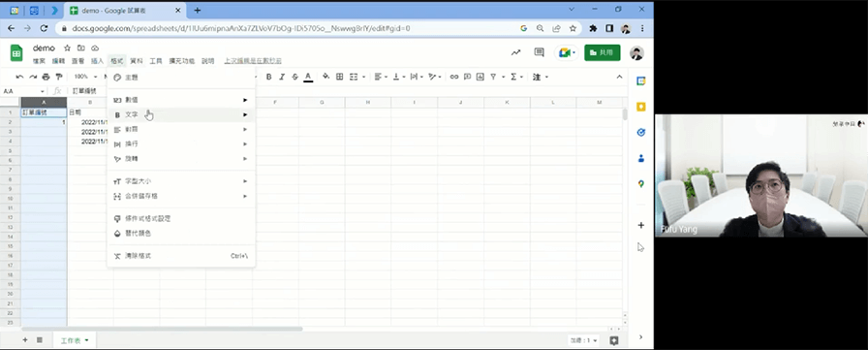This screenshot has width=868, height=350.
Task: Open text color picker A
Action: pos(308,77)
